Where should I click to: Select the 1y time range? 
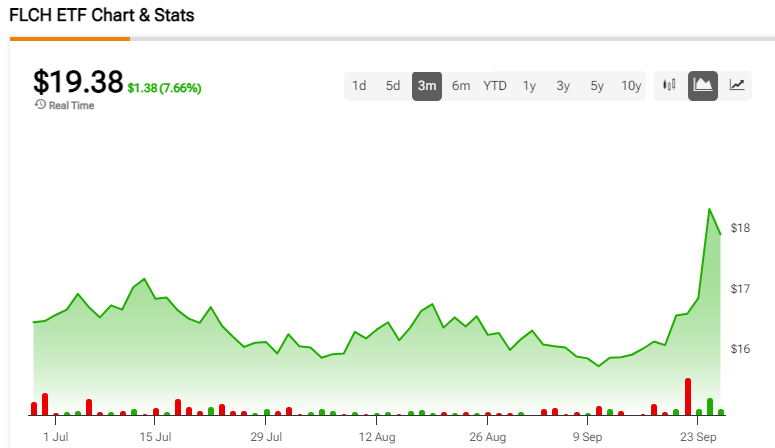(x=529, y=86)
